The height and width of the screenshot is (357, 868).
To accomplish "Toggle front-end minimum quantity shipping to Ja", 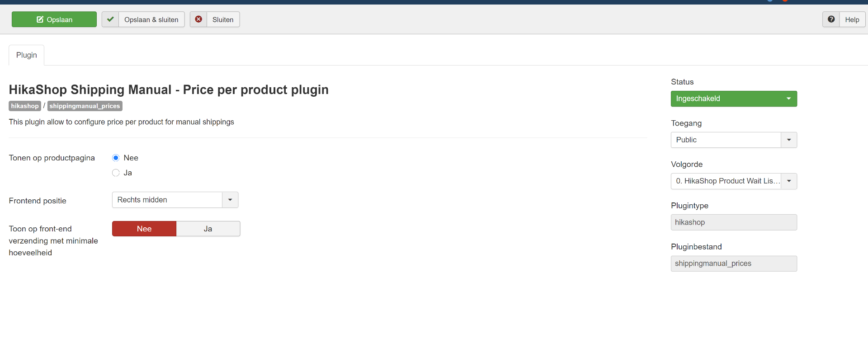I will (208, 229).
